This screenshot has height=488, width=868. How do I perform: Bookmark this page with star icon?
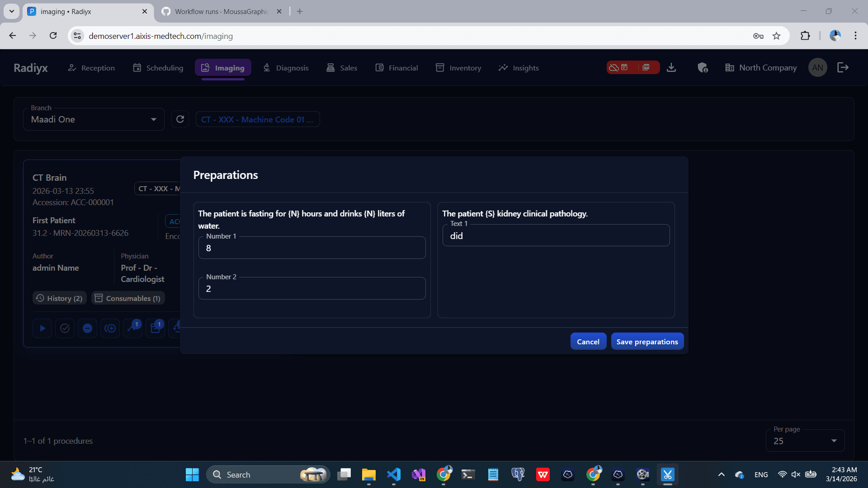[x=777, y=36]
